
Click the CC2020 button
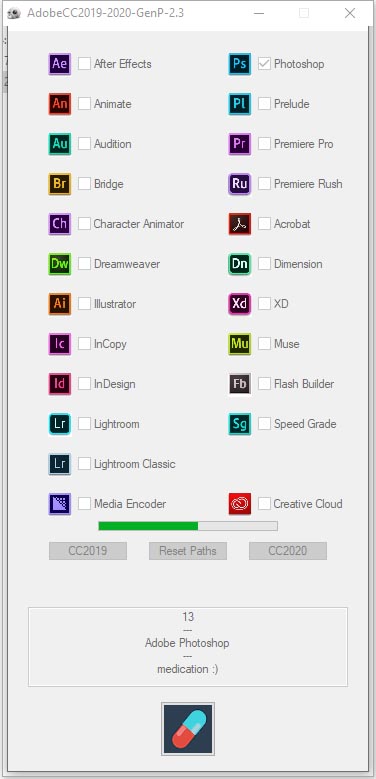(288, 551)
